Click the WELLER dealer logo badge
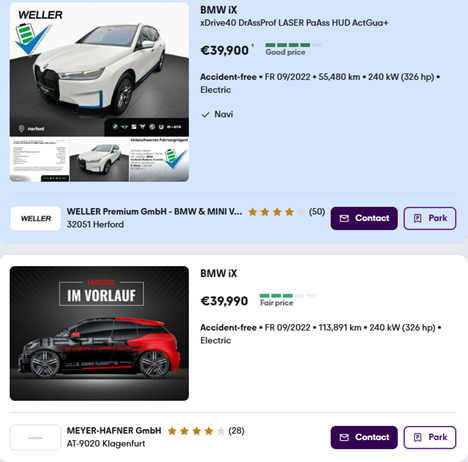468x462 pixels. pyautogui.click(x=36, y=218)
